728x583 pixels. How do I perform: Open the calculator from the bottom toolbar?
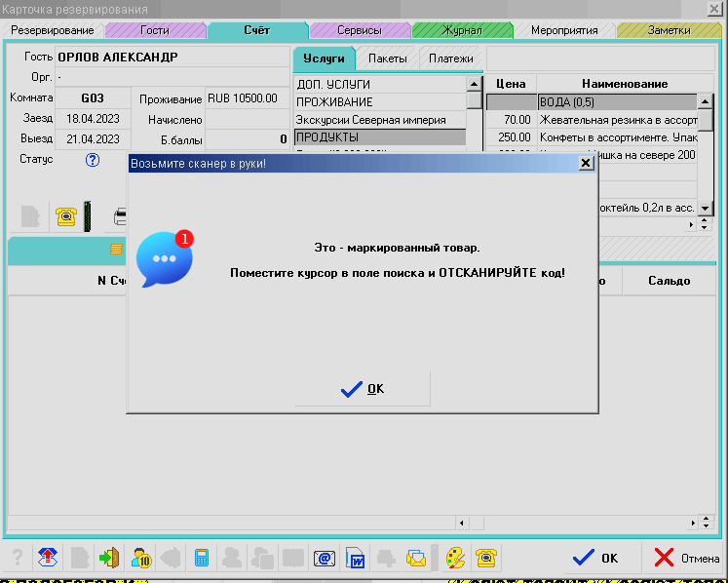coord(202,558)
